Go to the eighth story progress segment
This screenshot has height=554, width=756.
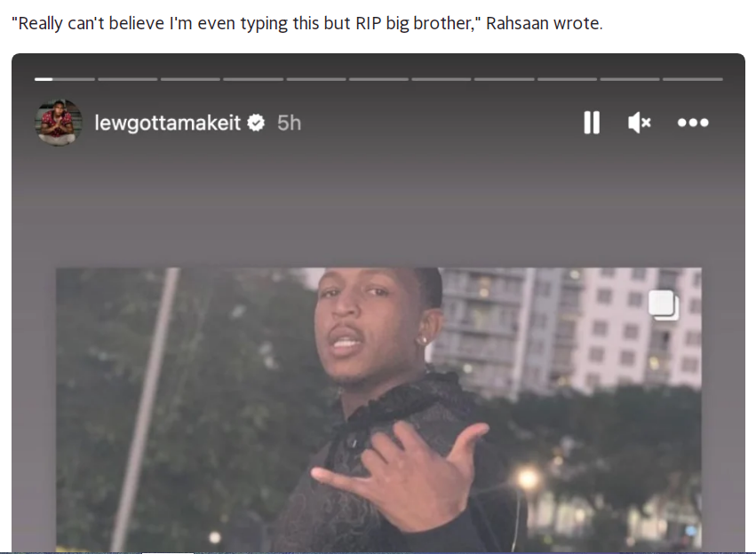[x=505, y=79]
